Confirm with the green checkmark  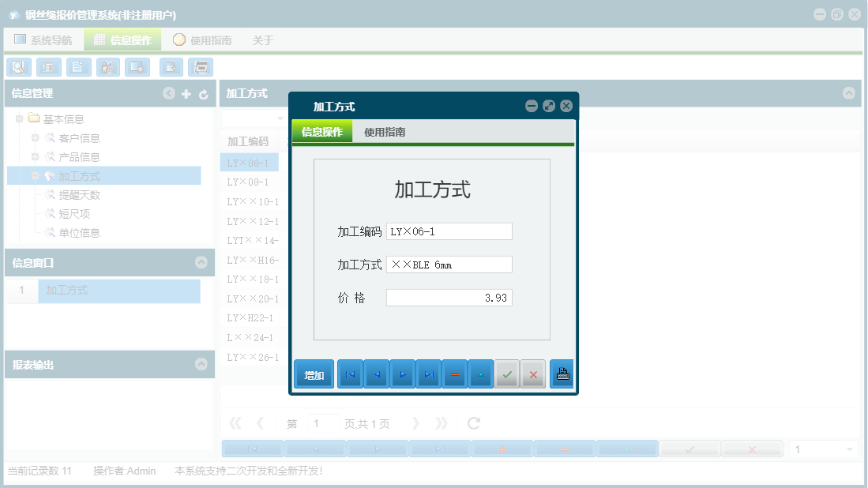tap(507, 374)
